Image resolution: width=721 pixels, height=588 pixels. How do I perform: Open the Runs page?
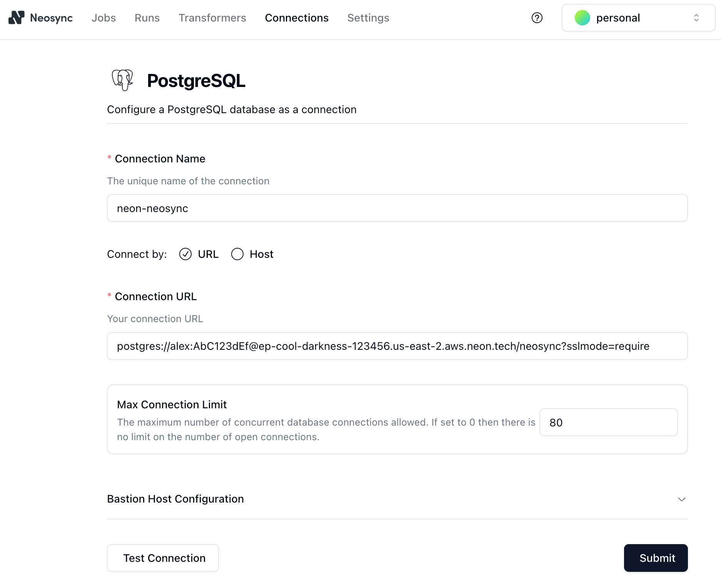pyautogui.click(x=147, y=18)
